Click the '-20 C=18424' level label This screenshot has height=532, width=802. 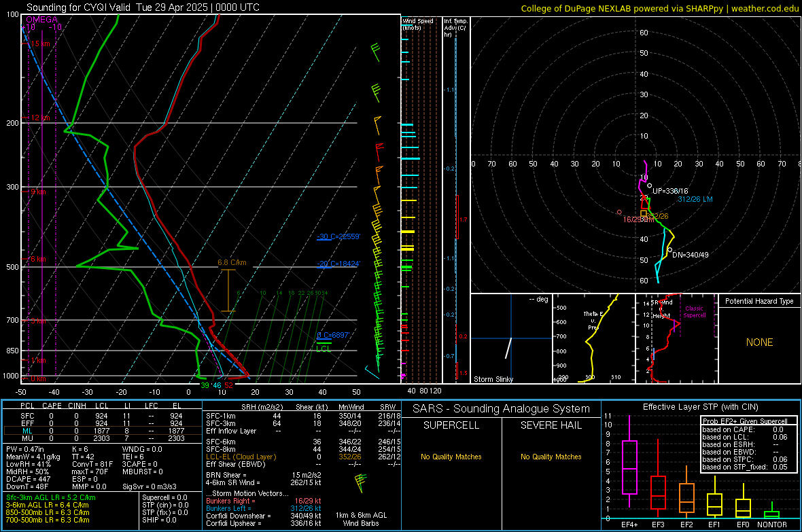[338, 264]
